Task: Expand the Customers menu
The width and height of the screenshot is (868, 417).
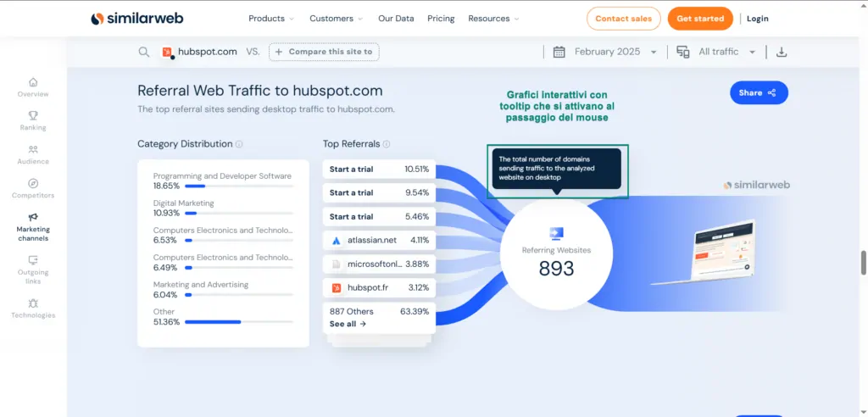Action: click(x=336, y=19)
